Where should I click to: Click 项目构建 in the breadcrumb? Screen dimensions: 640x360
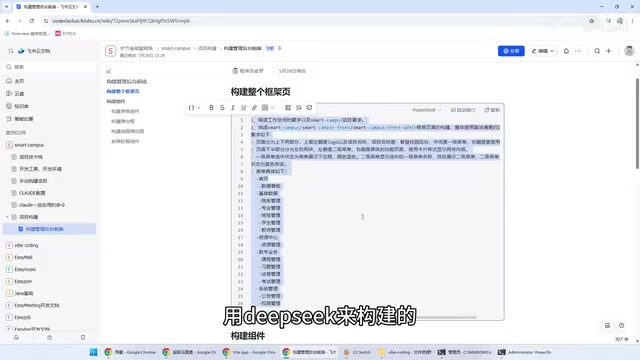tap(207, 48)
